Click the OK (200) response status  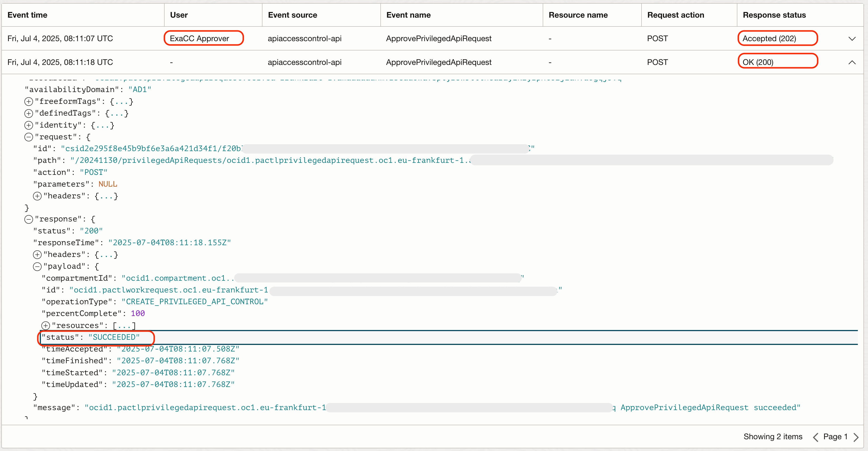click(758, 62)
